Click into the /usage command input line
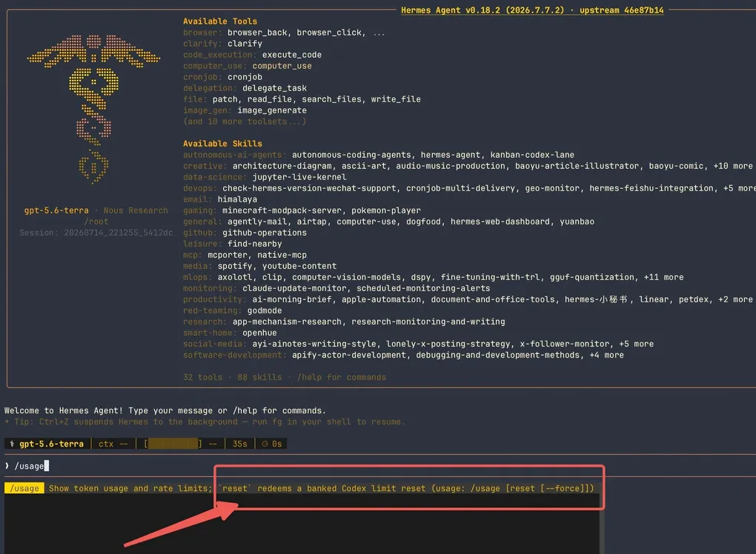756x554 pixels. [378, 466]
